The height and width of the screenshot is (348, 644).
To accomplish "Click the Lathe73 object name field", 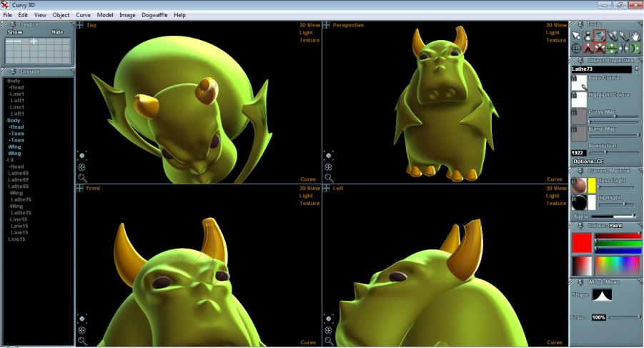I will click(602, 69).
